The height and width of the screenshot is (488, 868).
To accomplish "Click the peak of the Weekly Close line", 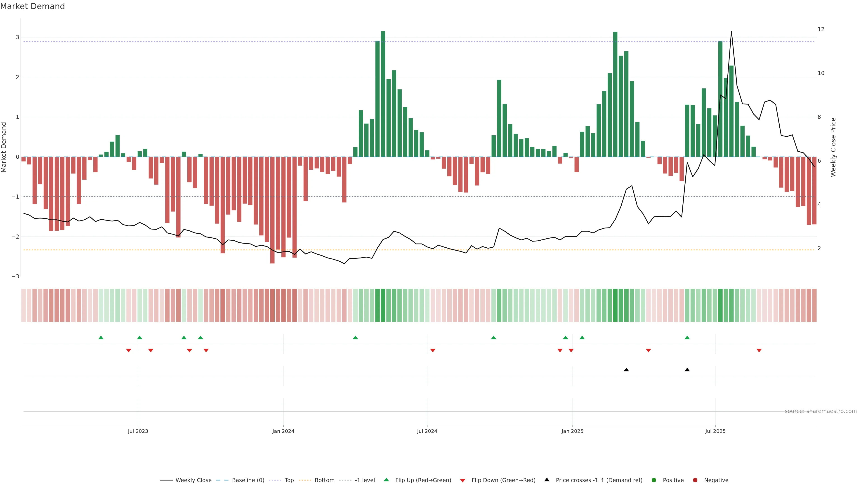I will point(731,32).
